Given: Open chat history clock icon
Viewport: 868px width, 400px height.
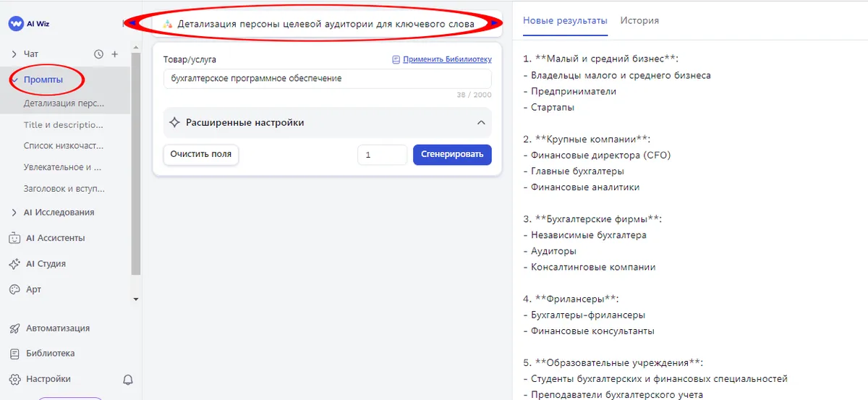Looking at the screenshot, I should (99, 54).
